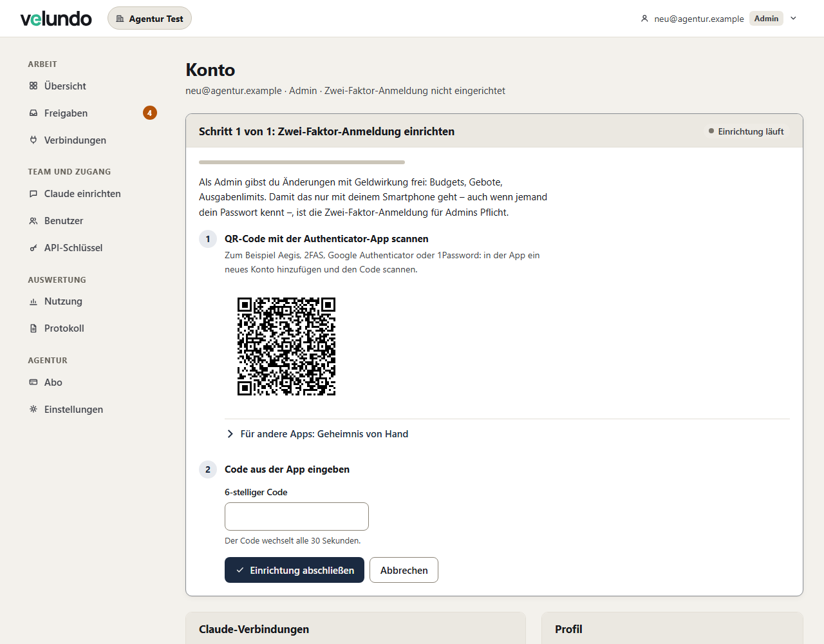The width and height of the screenshot is (824, 644).
Task: Click the setup progress bar
Action: tap(302, 162)
